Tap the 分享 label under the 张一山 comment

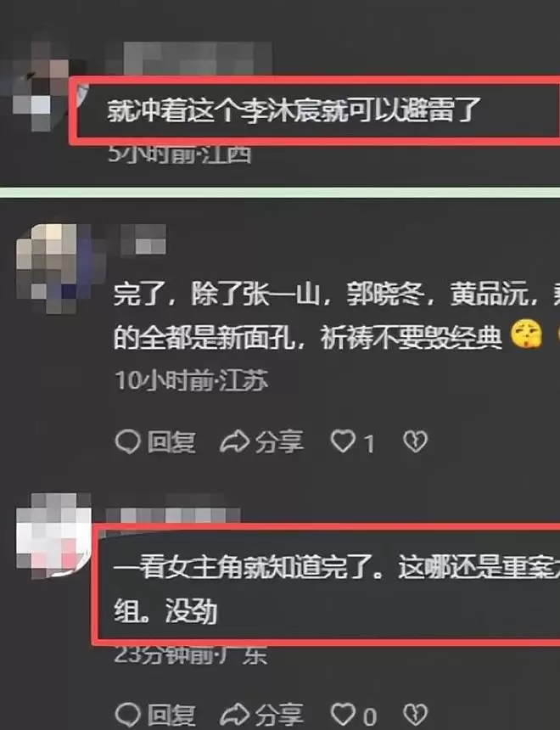[279, 441]
